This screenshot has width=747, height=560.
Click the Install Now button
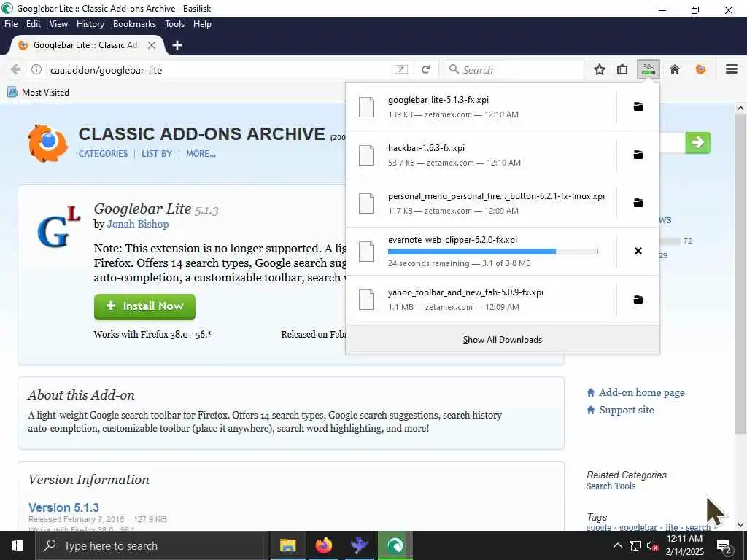(144, 306)
